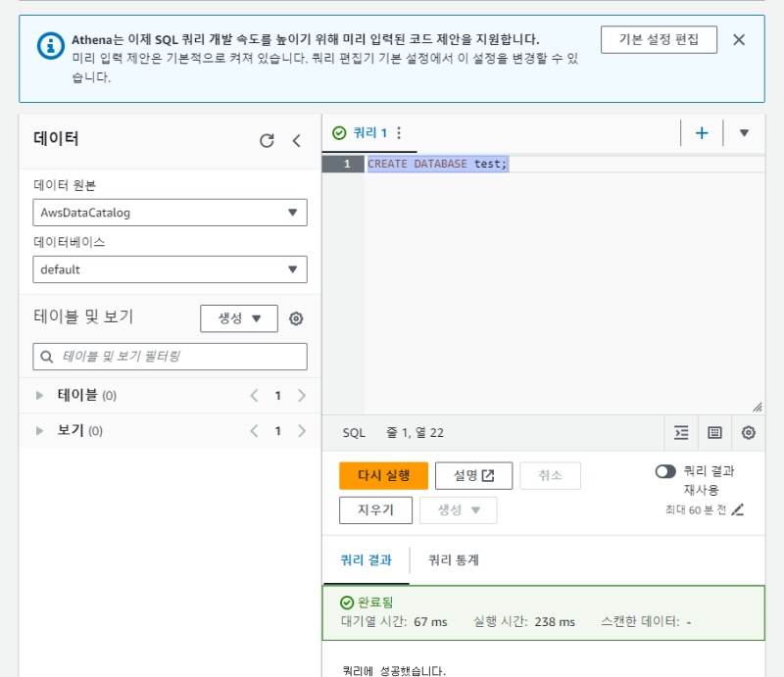The height and width of the screenshot is (677, 784).
Task: Expand the tables tree section
Action: 40,396
